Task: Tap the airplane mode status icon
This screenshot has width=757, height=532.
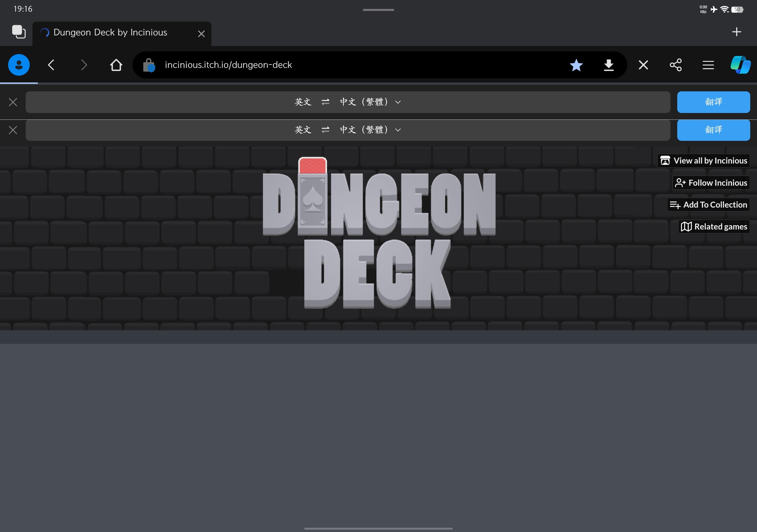Action: pyautogui.click(x=714, y=9)
